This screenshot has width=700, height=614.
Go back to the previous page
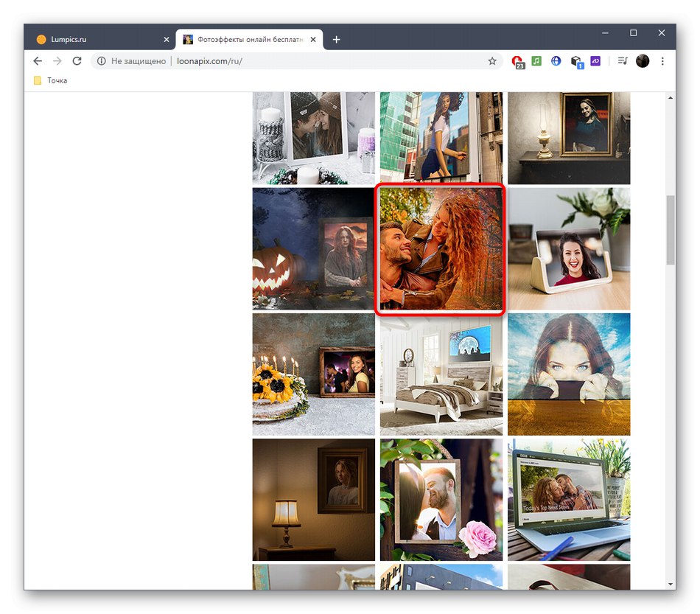[38, 61]
